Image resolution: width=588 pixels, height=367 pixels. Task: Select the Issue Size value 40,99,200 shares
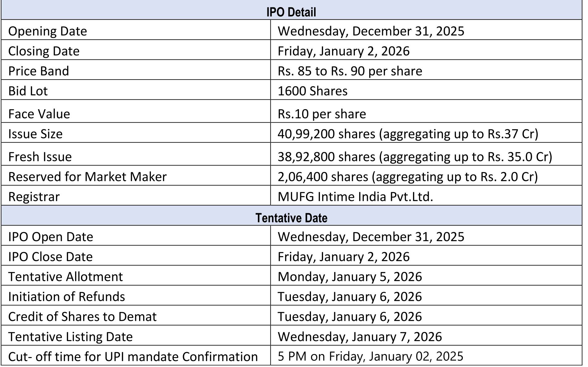click(x=408, y=134)
